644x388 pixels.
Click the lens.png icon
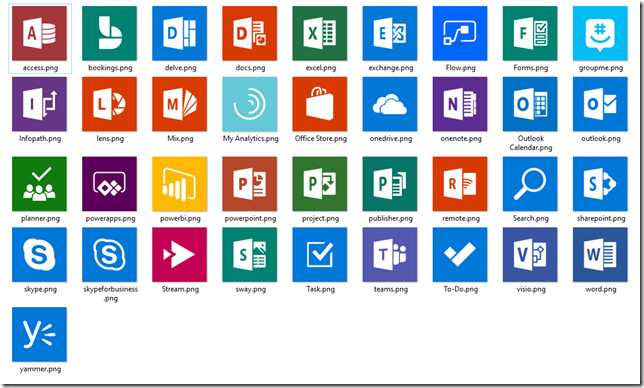tap(110, 104)
